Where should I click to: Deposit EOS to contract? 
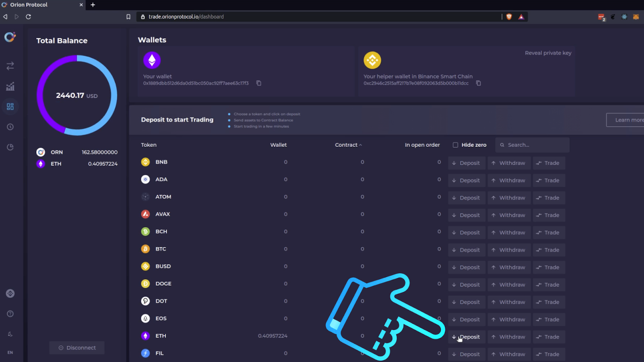[x=466, y=319]
